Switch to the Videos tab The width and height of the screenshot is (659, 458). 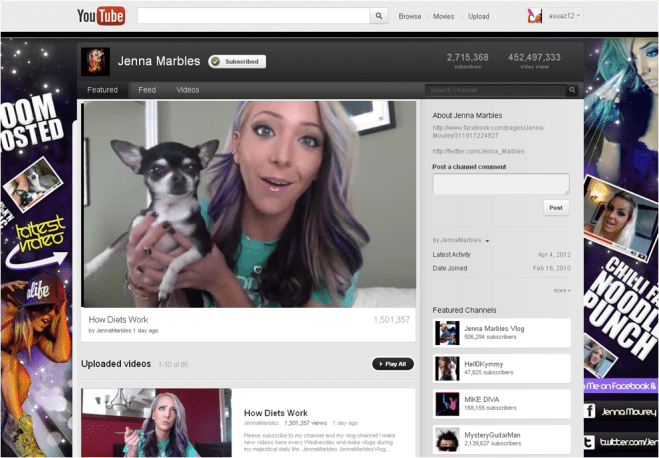point(188,90)
